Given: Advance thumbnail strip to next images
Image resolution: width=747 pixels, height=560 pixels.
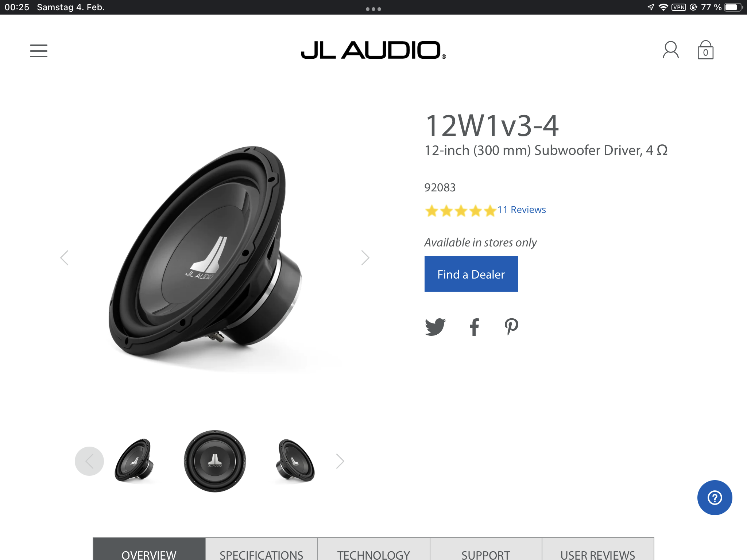Looking at the screenshot, I should 340,461.
